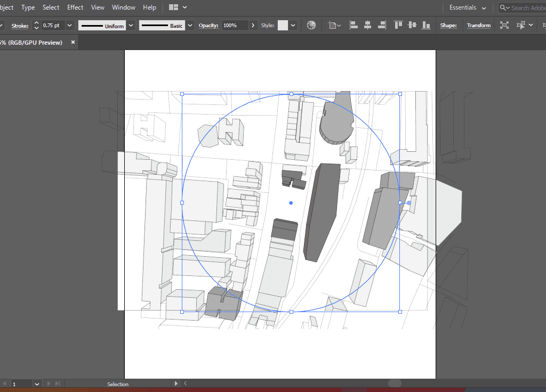546x392 pixels.
Task: Close the RGB/GPU Preview document tab
Action: pyautogui.click(x=73, y=42)
